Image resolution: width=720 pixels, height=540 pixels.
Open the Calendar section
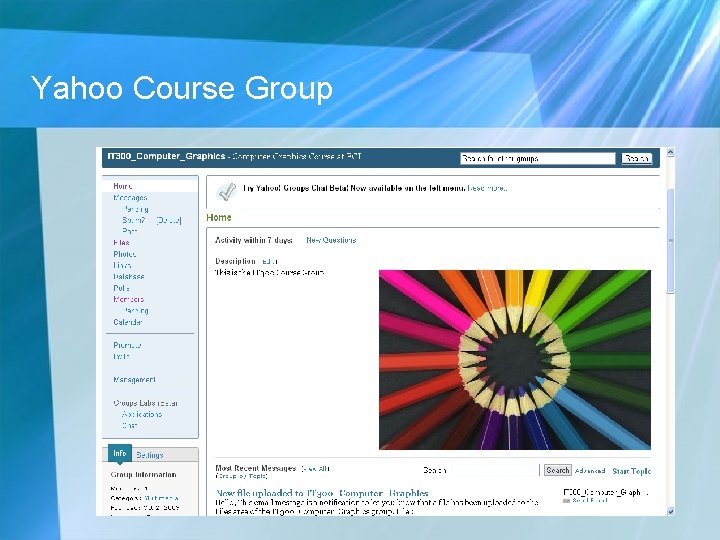(x=127, y=322)
